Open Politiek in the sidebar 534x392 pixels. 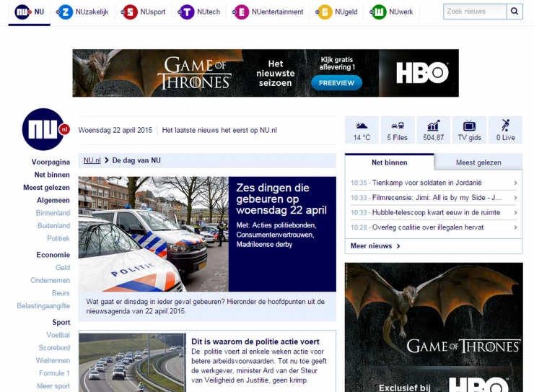(x=58, y=238)
